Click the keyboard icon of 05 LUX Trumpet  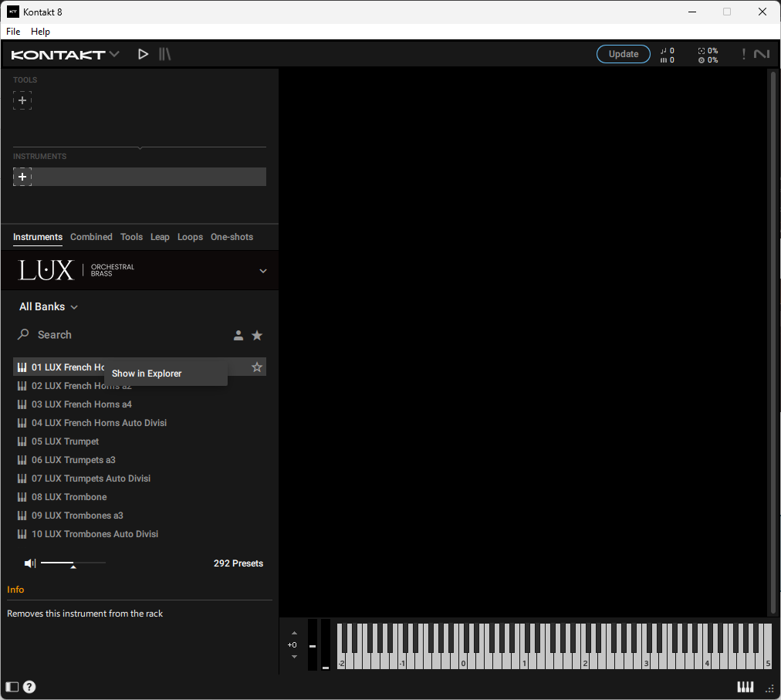(22, 441)
